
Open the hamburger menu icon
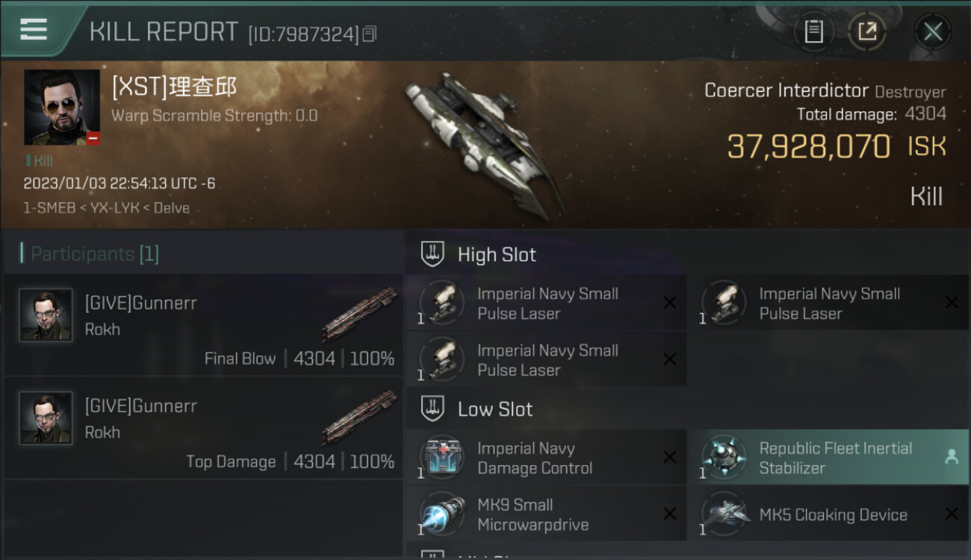click(34, 30)
